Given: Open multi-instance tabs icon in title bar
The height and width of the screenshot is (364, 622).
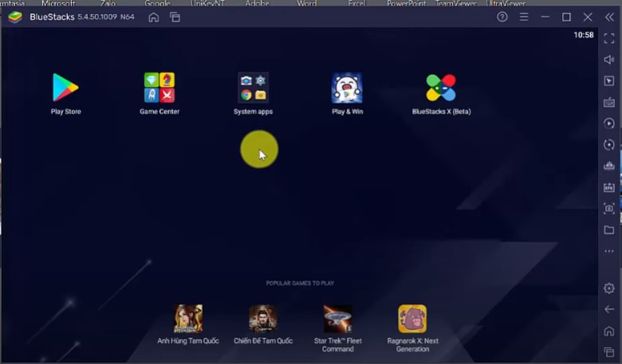Looking at the screenshot, I should pos(175,18).
